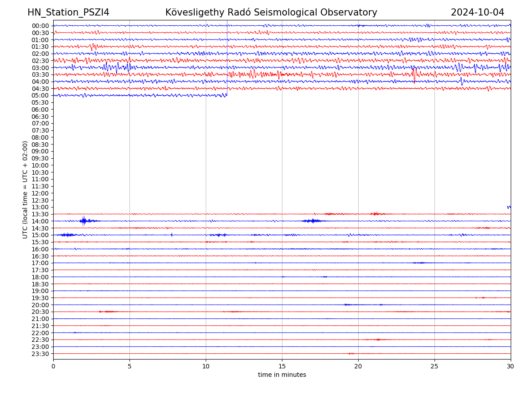The image size is (532, 399).
Task: Click the 'time in minutes' x-axis label
Action: coord(282,375)
